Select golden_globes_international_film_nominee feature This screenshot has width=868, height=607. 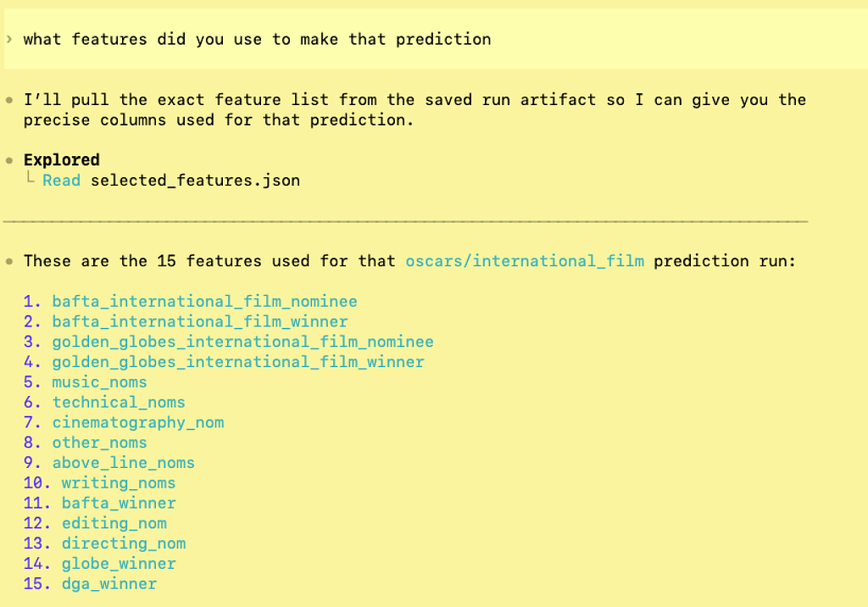point(243,342)
